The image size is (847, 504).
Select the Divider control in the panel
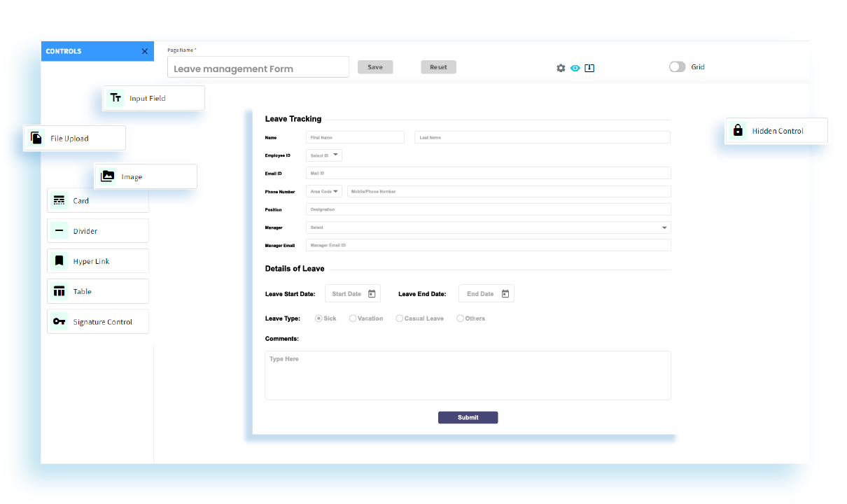tap(97, 230)
